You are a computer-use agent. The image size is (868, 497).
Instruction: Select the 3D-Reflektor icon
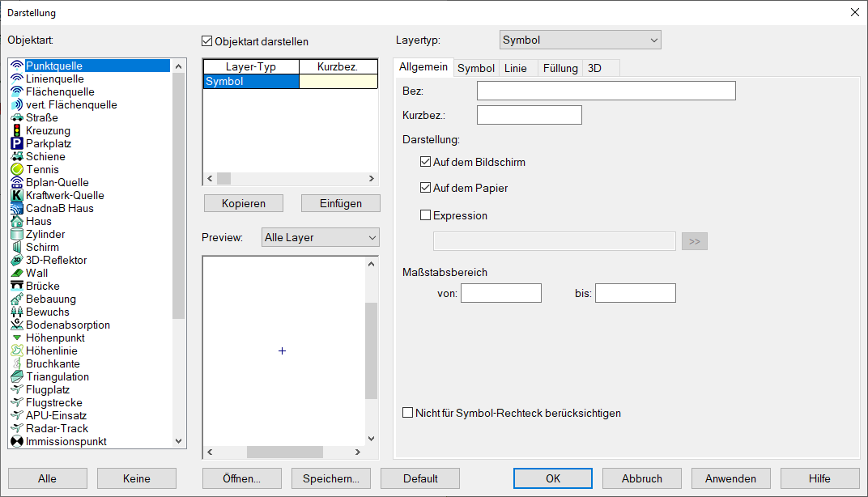(17, 260)
